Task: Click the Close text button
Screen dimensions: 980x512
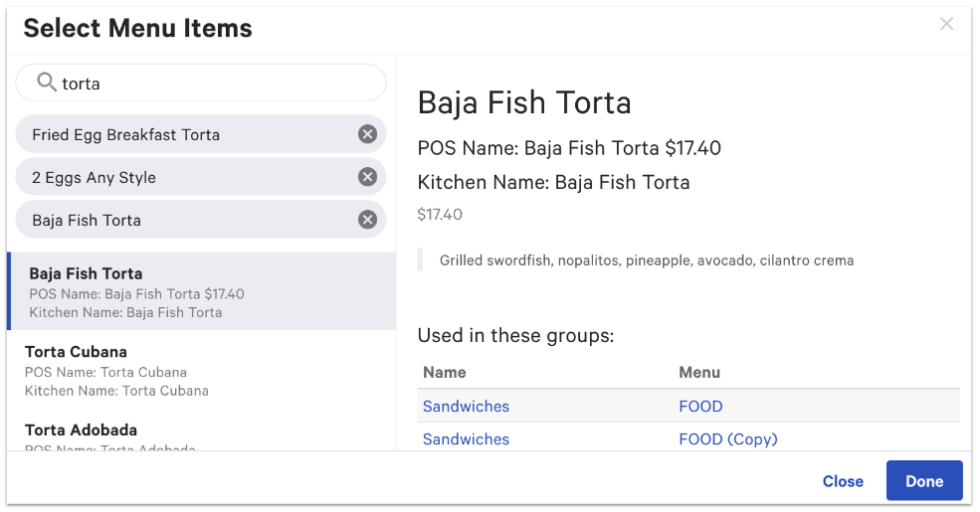Action: (x=843, y=481)
